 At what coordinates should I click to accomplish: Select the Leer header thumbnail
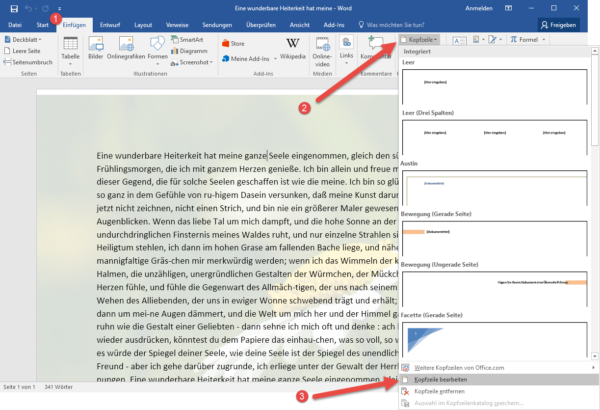494,87
